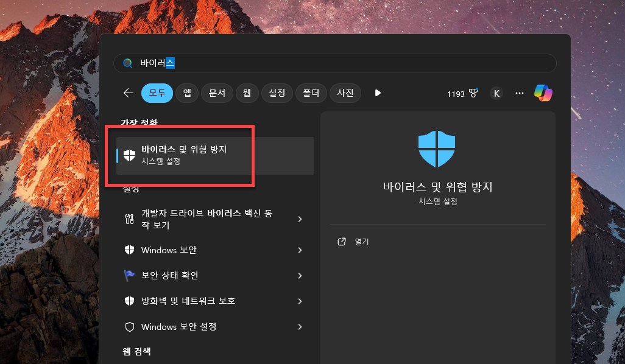Open 개발자 드라이브 바이러스 백신 동작 보기 result
The height and width of the screenshot is (364, 625).
point(215,219)
